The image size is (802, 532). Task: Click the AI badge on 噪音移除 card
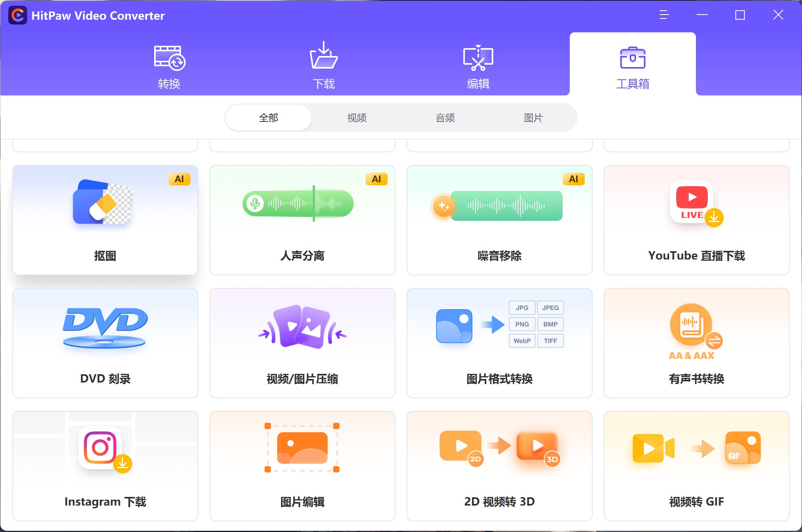coord(574,179)
